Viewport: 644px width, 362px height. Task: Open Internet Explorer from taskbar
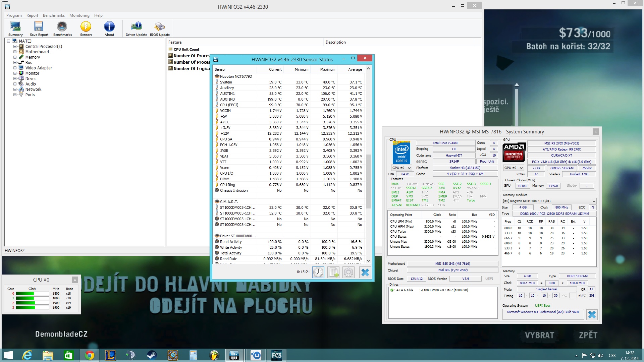(x=27, y=355)
